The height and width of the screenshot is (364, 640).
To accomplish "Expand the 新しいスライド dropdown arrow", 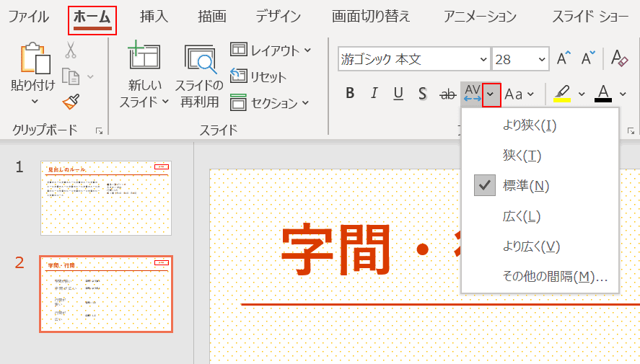I will (165, 101).
